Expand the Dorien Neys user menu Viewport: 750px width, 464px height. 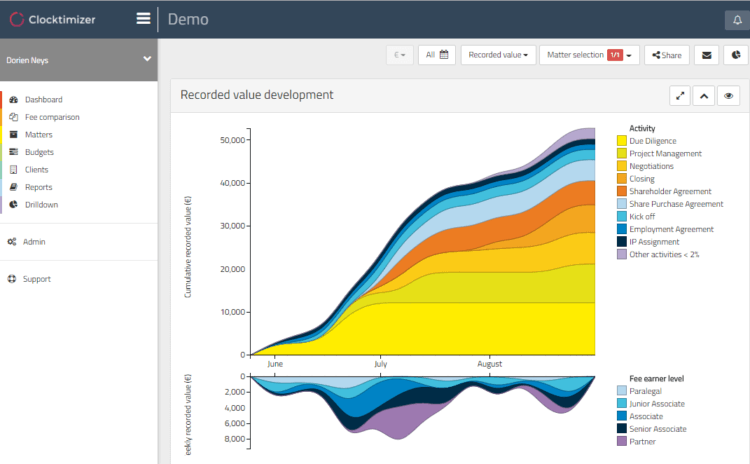(x=78, y=60)
